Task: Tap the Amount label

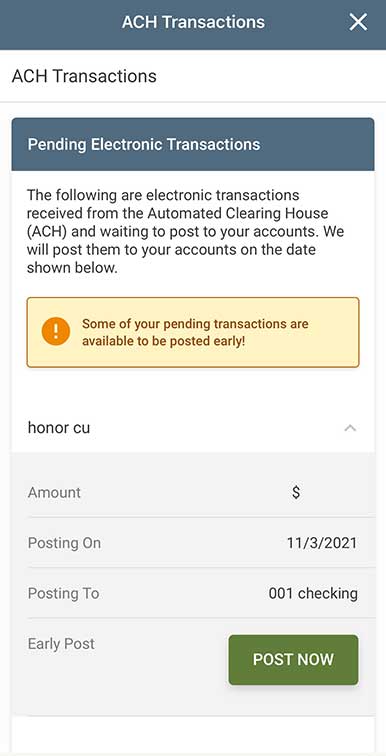Action: coord(54,492)
